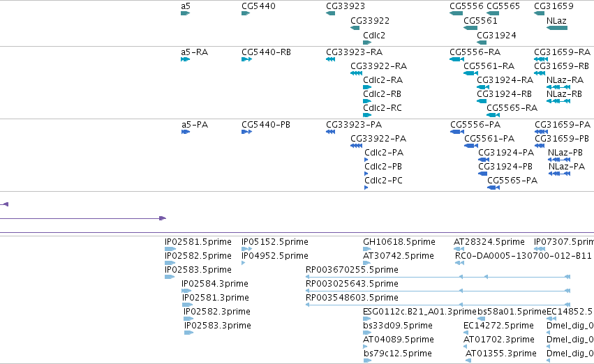The height and width of the screenshot is (364, 594).
Task: Click the CG33923 gene glyph
Action: (x=330, y=13)
